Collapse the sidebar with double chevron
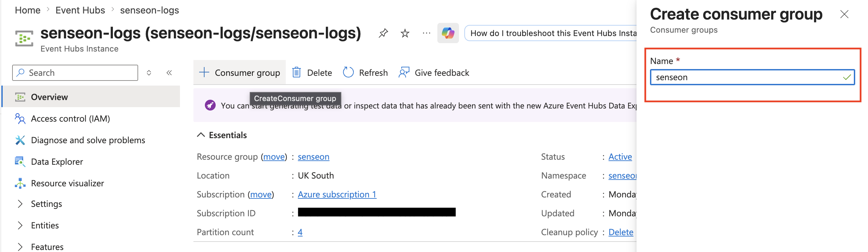Screen dimensions: 868x252 point(169,73)
